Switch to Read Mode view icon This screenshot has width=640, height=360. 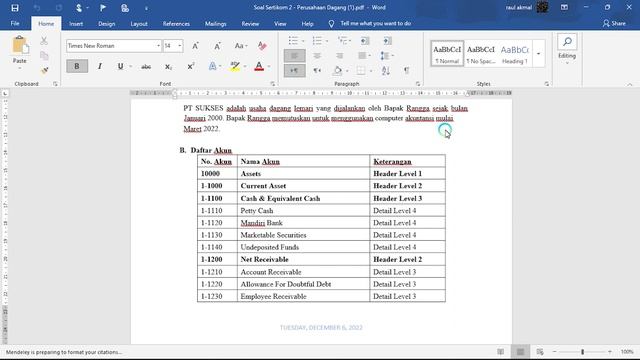point(500,352)
